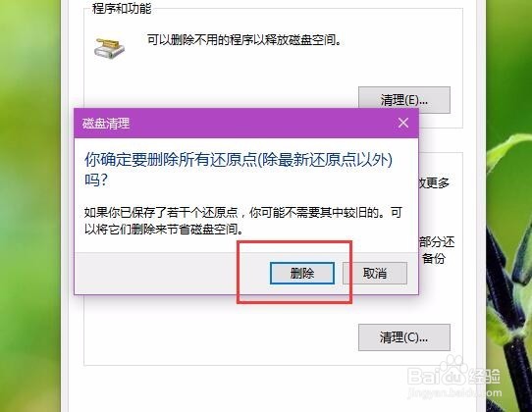This screenshot has width=532, height=412.
Task: Click the dialog description paragraph text
Action: pos(242,221)
